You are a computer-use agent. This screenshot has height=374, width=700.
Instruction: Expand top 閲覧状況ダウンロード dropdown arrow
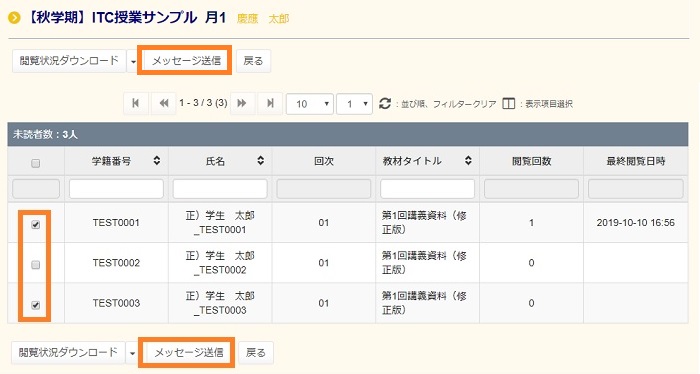click(133, 61)
